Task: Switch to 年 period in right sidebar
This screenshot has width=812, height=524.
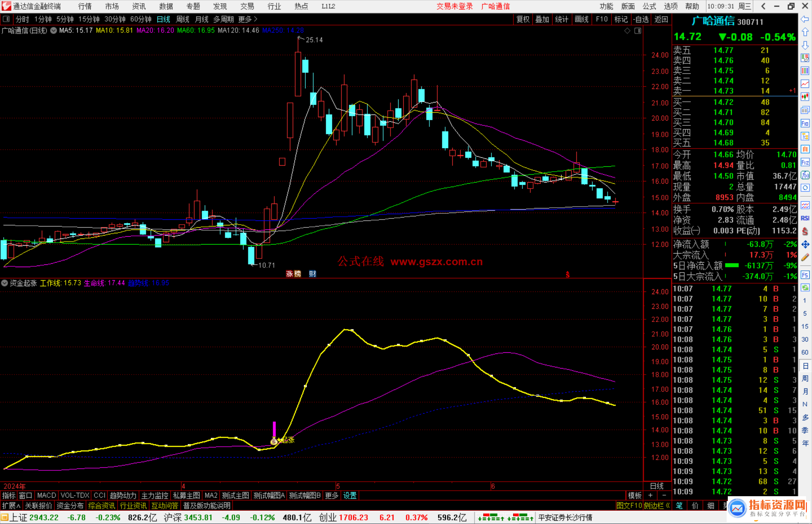Action: [805, 443]
